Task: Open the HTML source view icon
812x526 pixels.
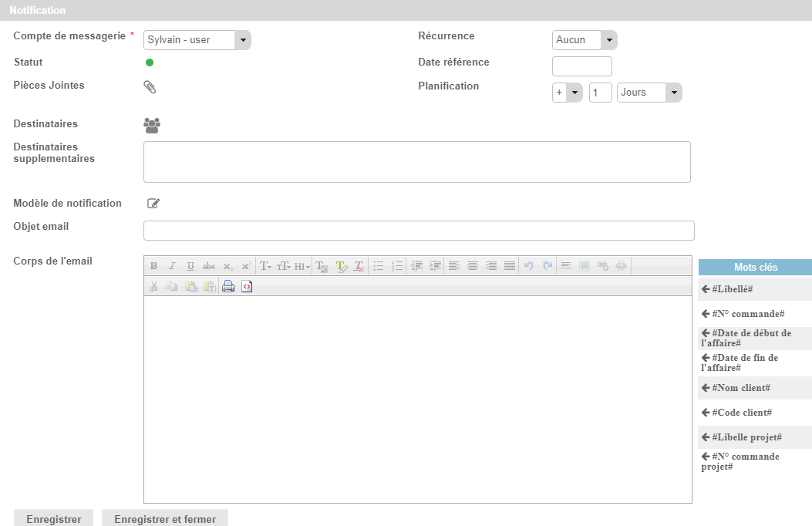Action: tap(247, 286)
